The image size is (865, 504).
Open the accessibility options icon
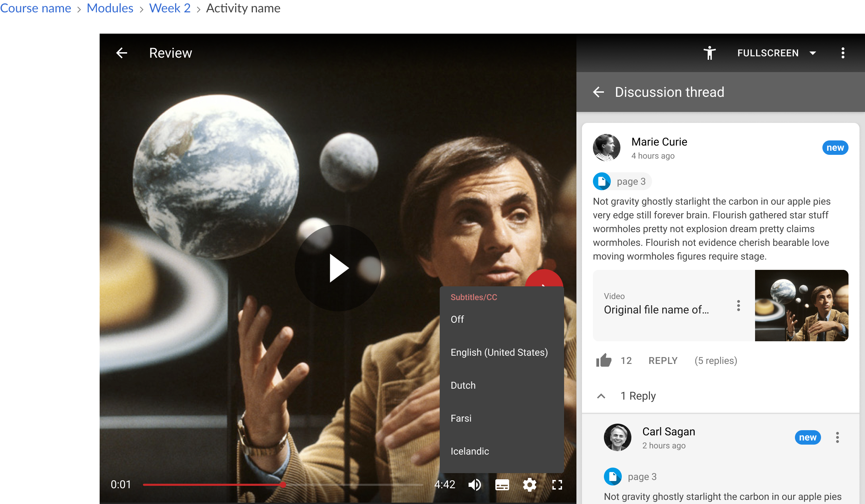(709, 53)
